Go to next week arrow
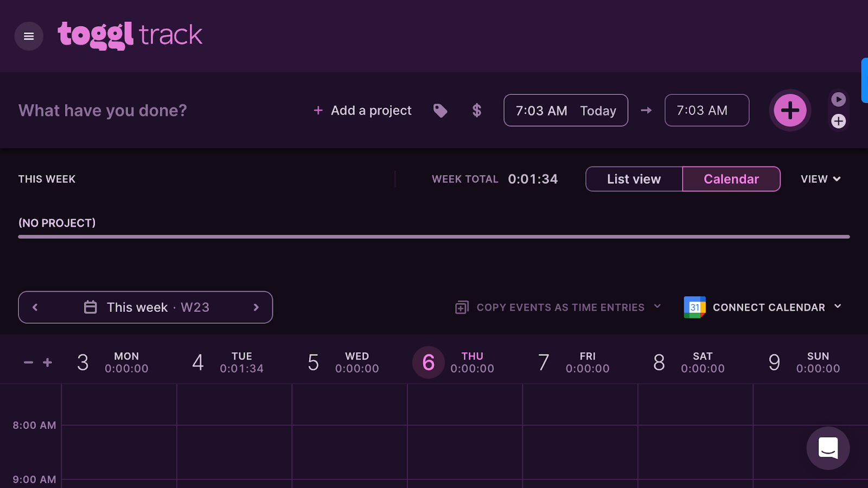 pos(256,307)
